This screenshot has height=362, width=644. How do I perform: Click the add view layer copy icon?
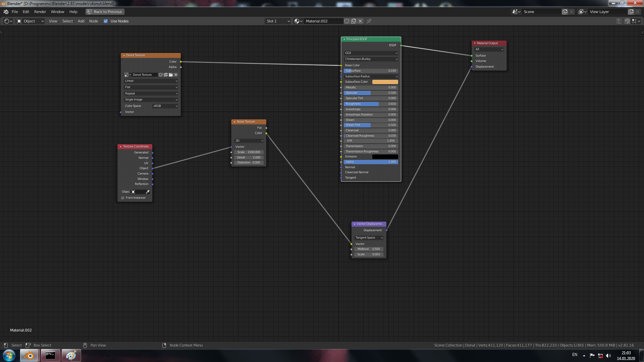pos(631,12)
